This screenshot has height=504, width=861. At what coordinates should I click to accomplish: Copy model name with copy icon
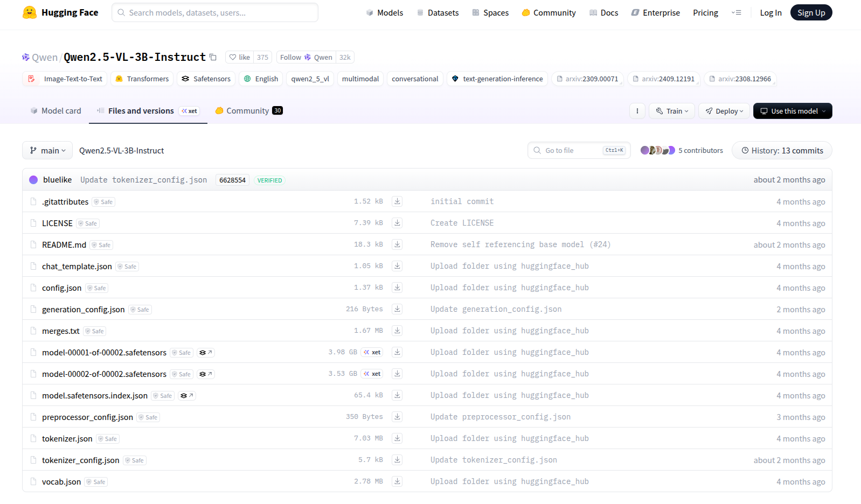pos(213,57)
